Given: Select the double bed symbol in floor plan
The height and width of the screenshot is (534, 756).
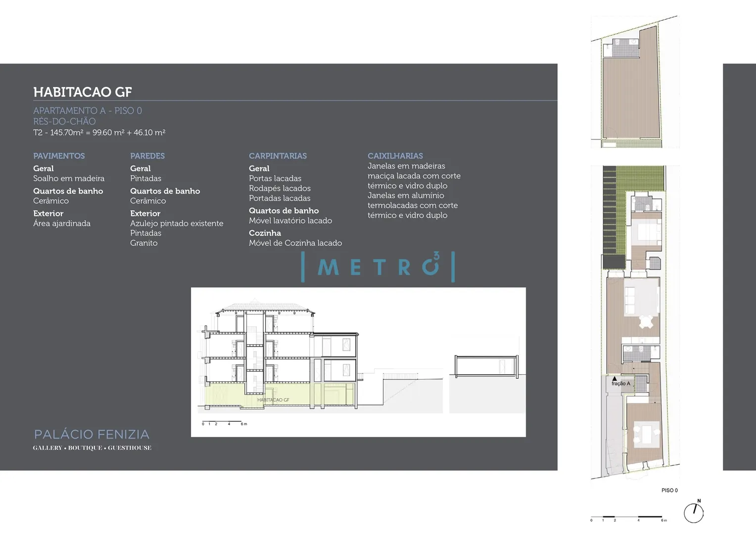Looking at the screenshot, I should [649, 232].
